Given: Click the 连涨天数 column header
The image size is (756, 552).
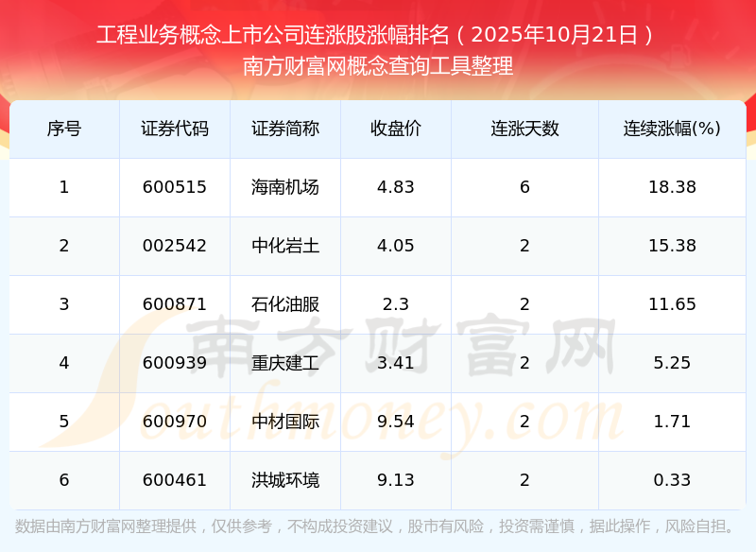Looking at the screenshot, I should tap(524, 129).
